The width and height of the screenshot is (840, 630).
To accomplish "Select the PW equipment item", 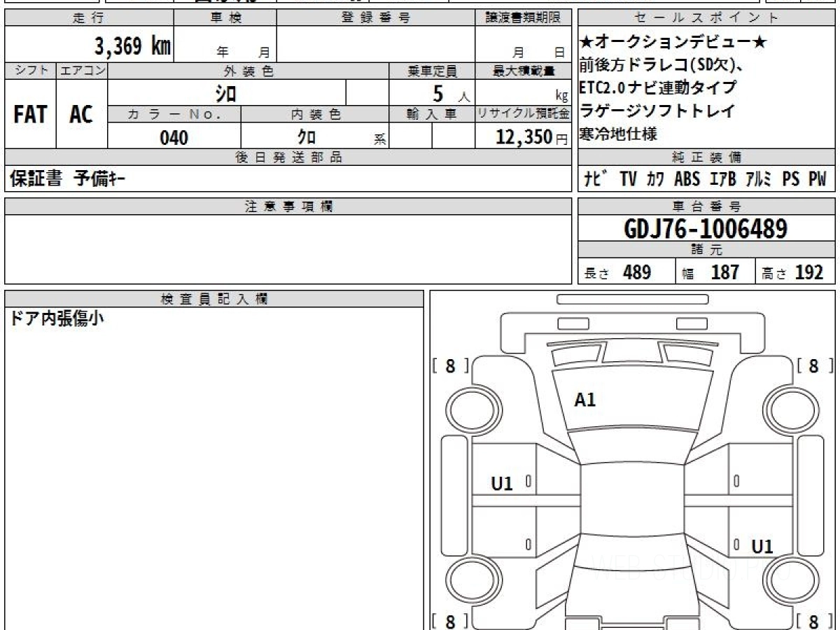I will point(818,179).
